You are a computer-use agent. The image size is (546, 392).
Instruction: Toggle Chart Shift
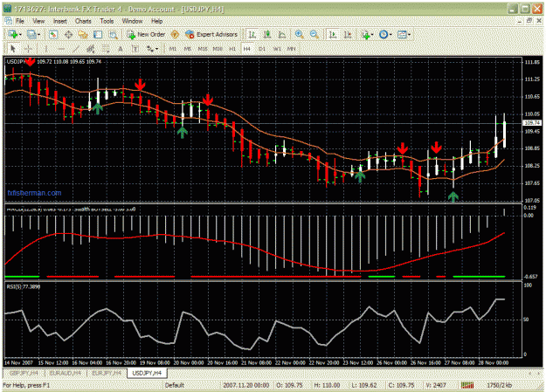(348, 34)
